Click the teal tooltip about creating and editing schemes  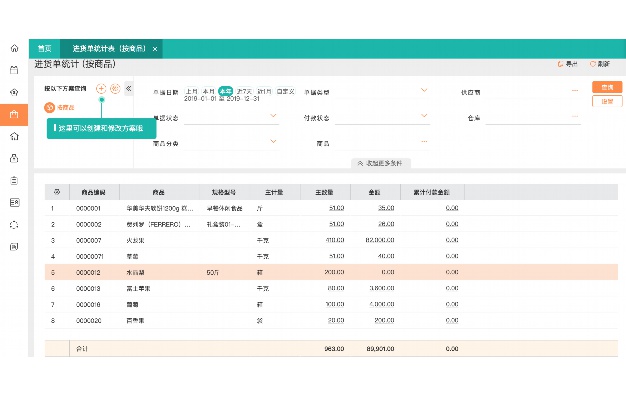point(101,128)
